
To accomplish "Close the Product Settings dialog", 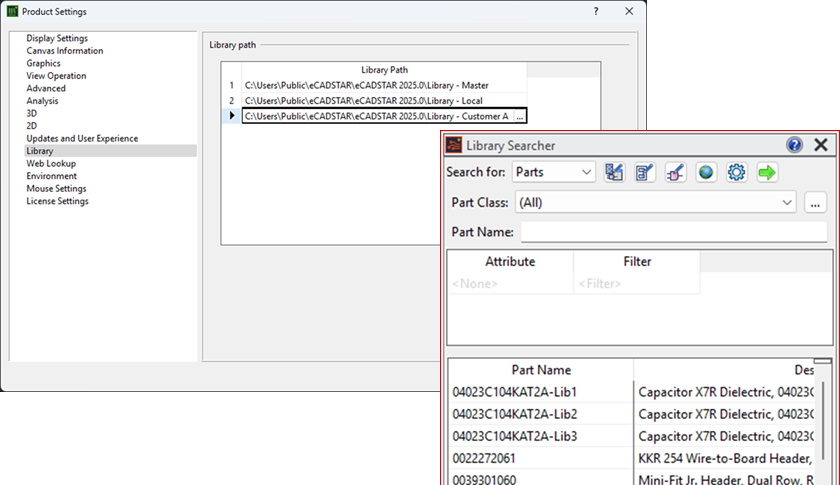I will point(629,11).
